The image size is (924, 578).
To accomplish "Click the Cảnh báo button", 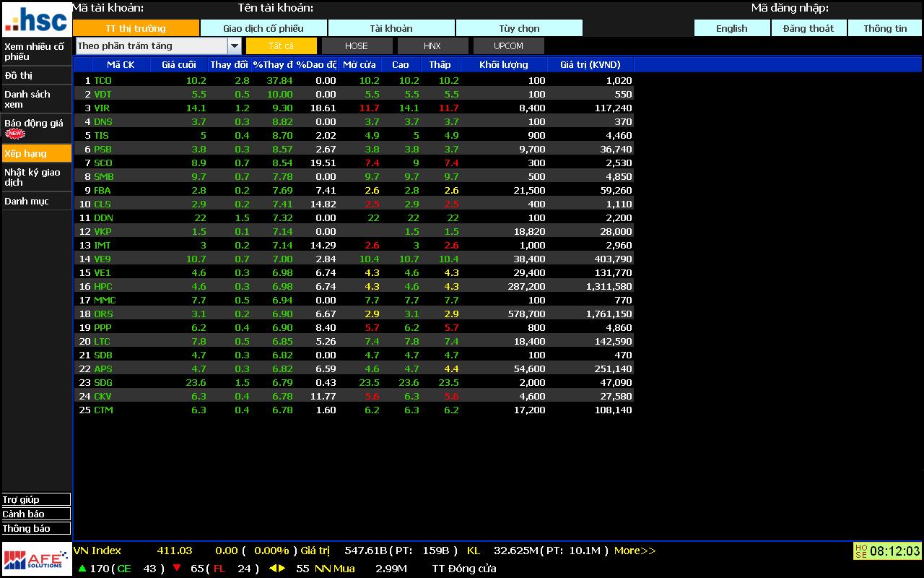I will click(36, 514).
